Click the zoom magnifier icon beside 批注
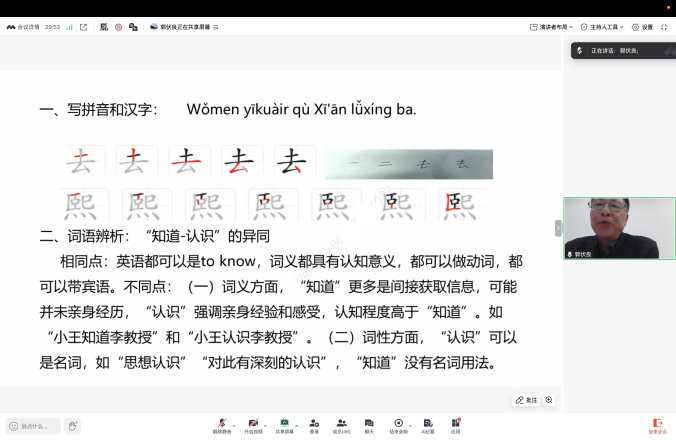The width and height of the screenshot is (676, 440). (x=549, y=400)
